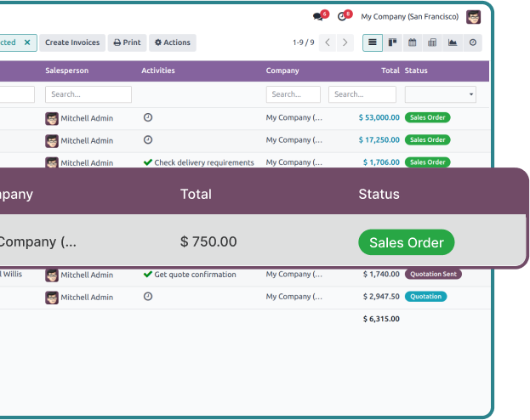
Task: Switch to list view
Action: click(x=373, y=43)
